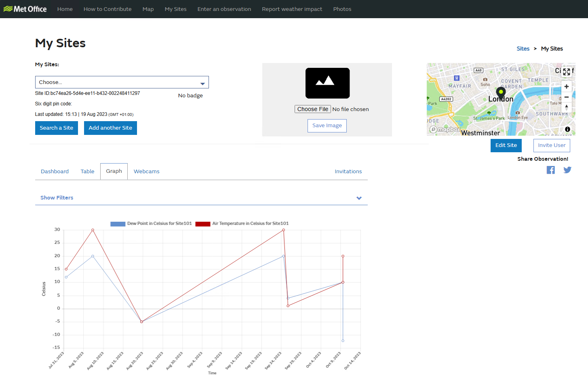Click the dew point at -12 near Oct 9
The height and width of the screenshot is (380, 588).
point(343,341)
